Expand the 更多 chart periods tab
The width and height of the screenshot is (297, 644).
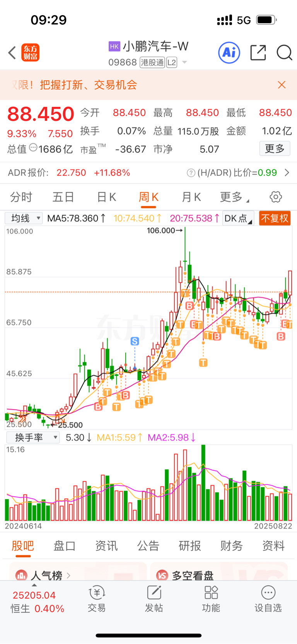[x=234, y=197]
